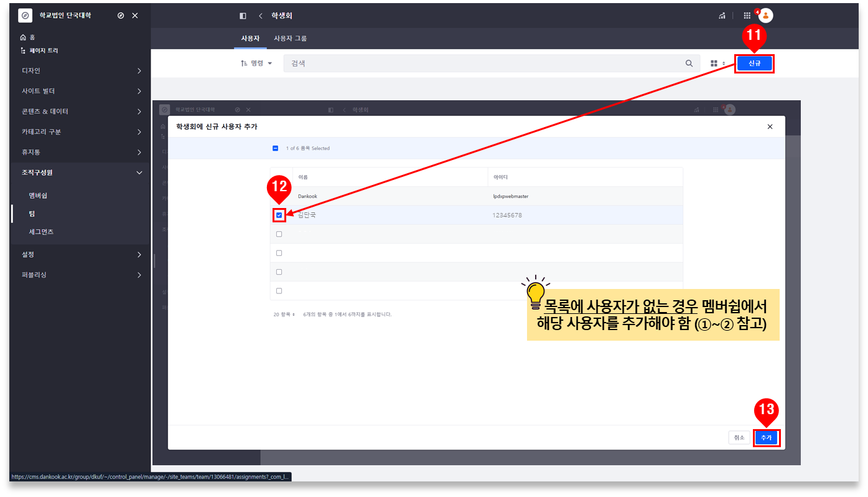868x497 pixels.
Task: Uncheck the 김단국 user checkbox
Action: pos(279,215)
